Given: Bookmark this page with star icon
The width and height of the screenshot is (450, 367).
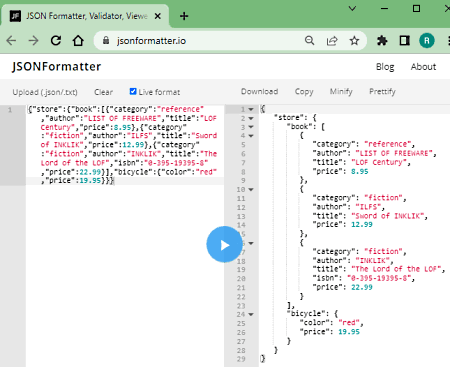Looking at the screenshot, I should [x=354, y=41].
